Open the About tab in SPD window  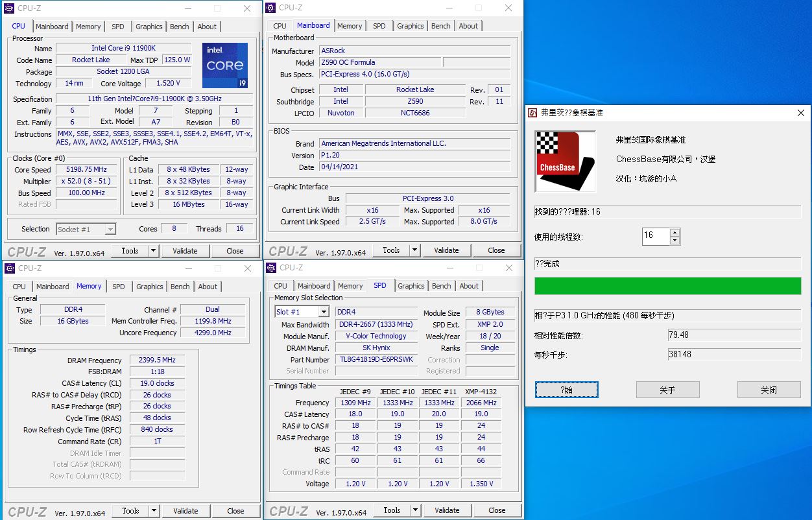coord(469,286)
